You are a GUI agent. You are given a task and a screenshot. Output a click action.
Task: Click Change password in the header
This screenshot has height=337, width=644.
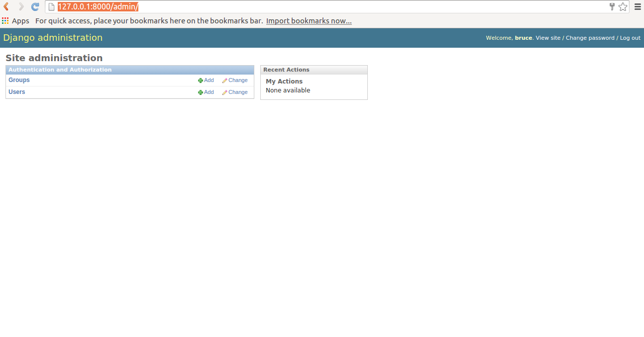(x=590, y=38)
